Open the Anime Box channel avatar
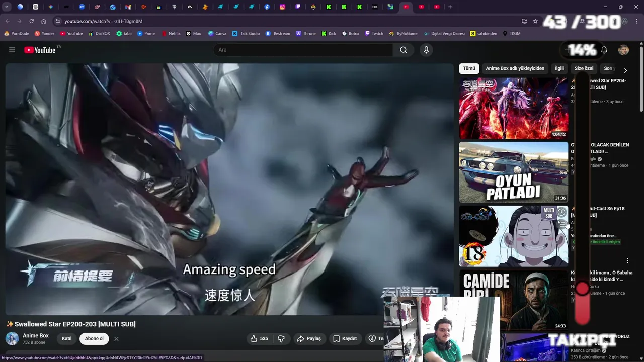 pos(12,338)
